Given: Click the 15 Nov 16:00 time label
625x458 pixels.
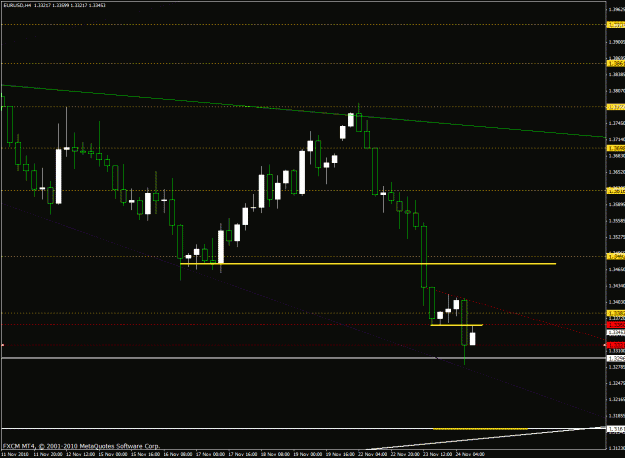Looking at the screenshot, I should pyautogui.click(x=145, y=454).
